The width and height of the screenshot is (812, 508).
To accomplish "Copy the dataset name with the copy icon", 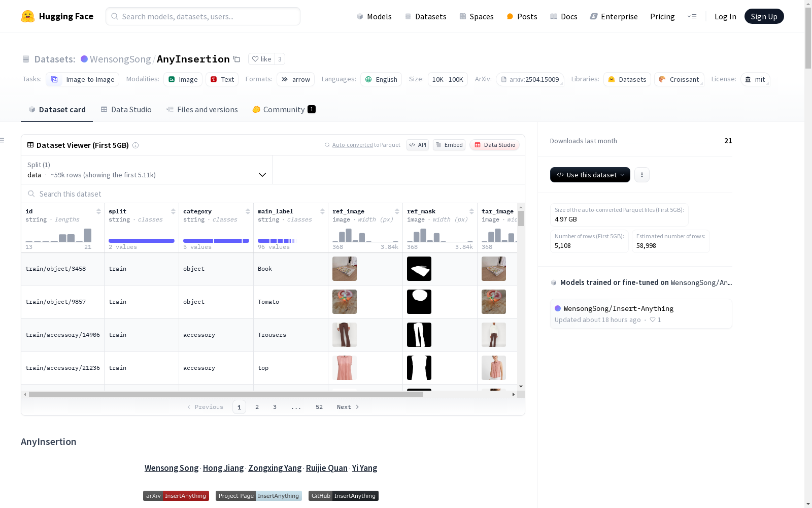I will pos(236,59).
